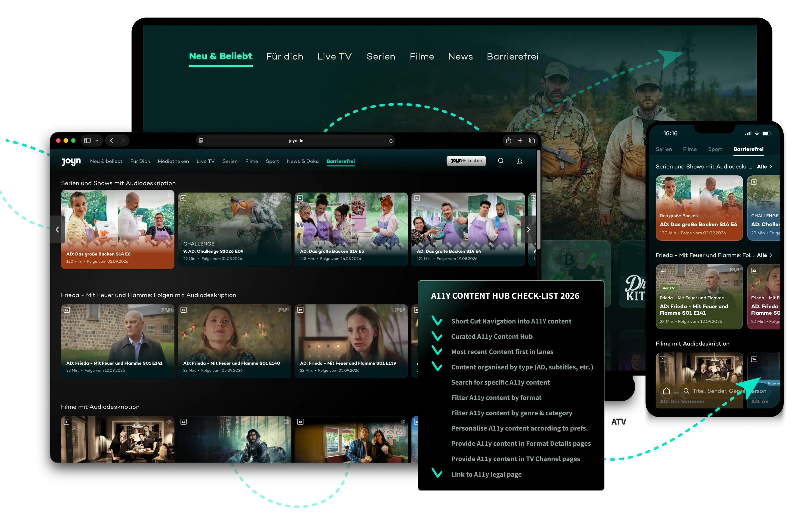Click Link to A11y legal page text
The height and width of the screenshot is (519, 812).
[486, 474]
